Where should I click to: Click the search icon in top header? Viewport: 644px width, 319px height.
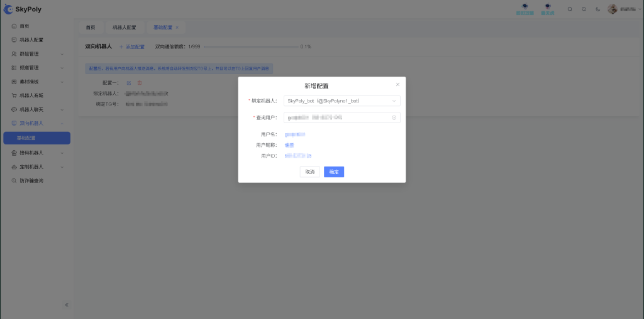coord(570,9)
